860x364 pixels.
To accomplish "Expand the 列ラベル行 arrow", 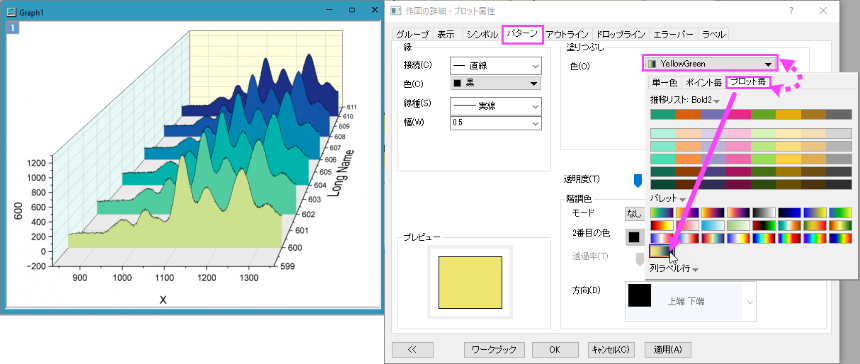I will tap(695, 269).
